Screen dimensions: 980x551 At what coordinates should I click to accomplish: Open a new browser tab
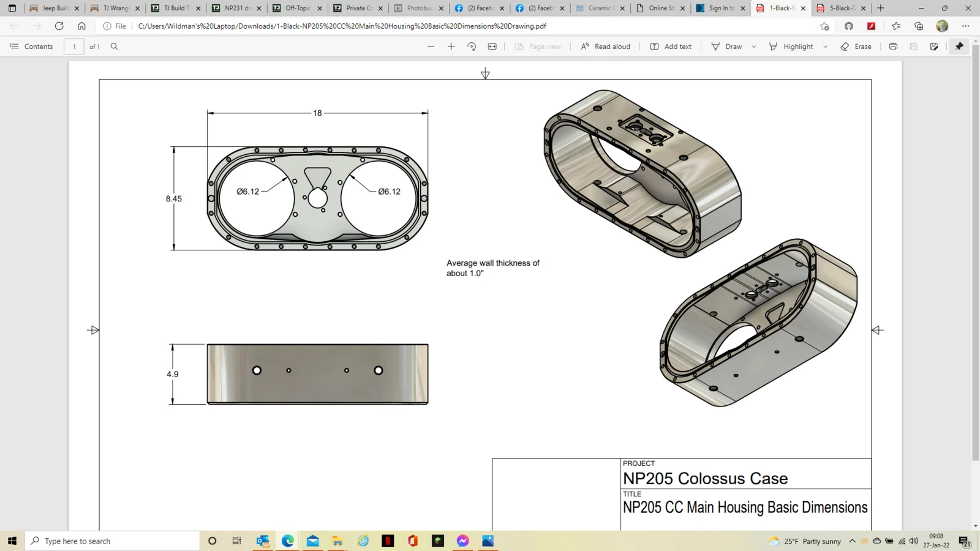[x=881, y=8]
